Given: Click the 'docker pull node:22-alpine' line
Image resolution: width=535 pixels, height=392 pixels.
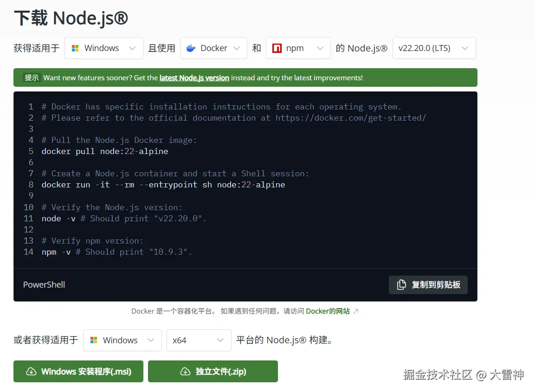Looking at the screenshot, I should [105, 151].
